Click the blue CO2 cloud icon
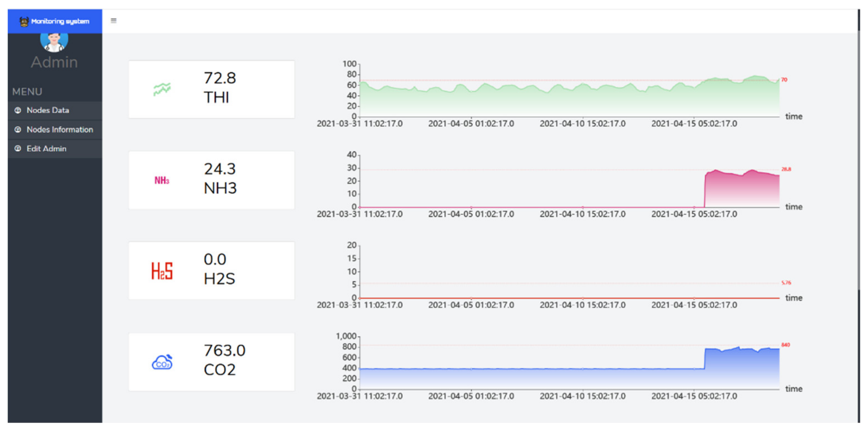Viewport: 868px width, 430px height. pyautogui.click(x=162, y=362)
